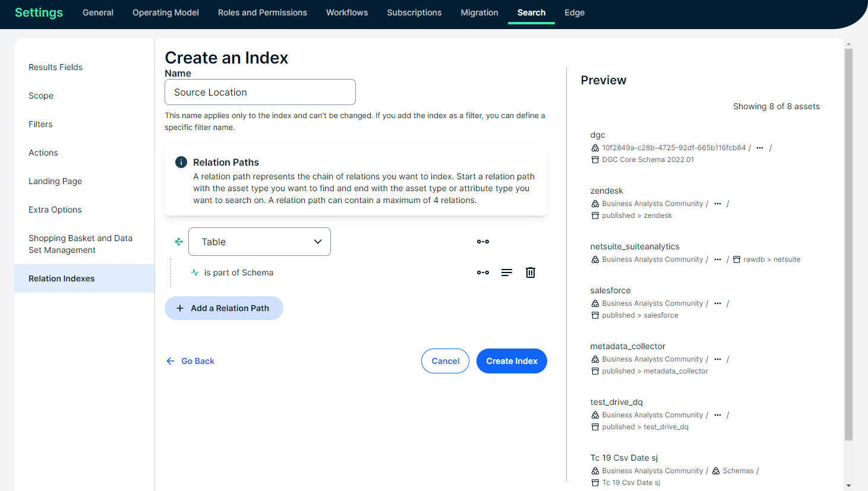This screenshot has height=491, width=868.
Task: Click the green asset type icon beside Table
Action: coord(179,242)
